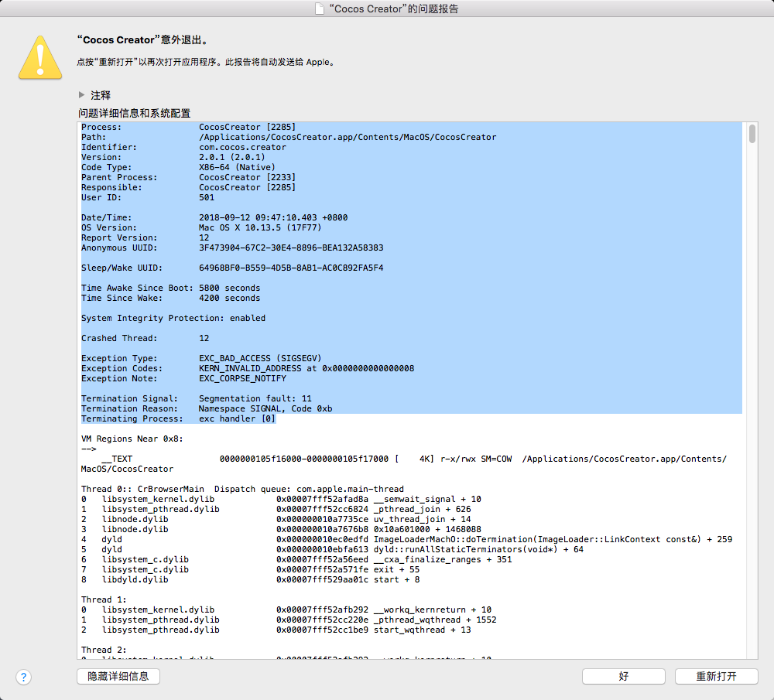Expand the 注释 disclosure triangle
The width and height of the screenshot is (774, 700).
81,94
